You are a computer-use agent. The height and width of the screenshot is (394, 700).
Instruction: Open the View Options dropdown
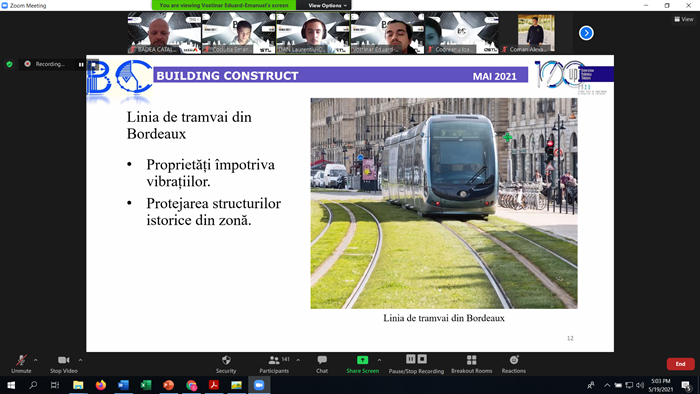point(327,5)
